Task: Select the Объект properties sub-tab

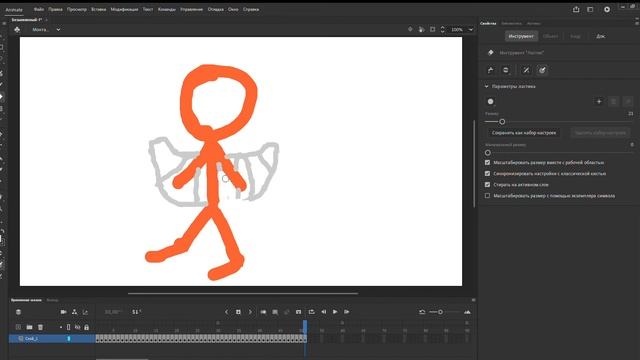Action: 550,36
